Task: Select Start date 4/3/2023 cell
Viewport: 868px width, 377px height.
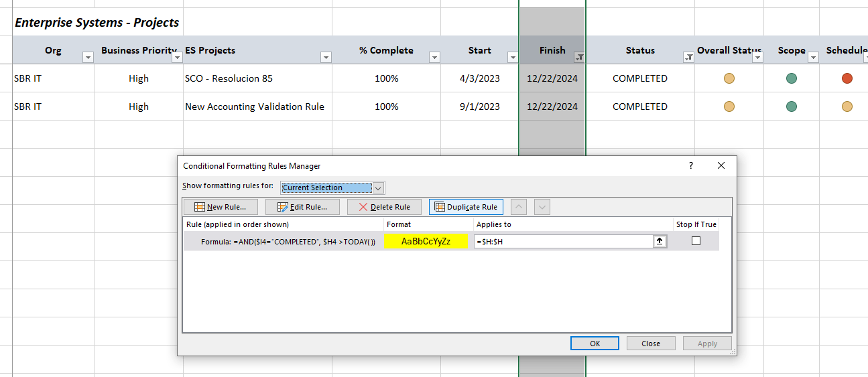Action: point(480,78)
